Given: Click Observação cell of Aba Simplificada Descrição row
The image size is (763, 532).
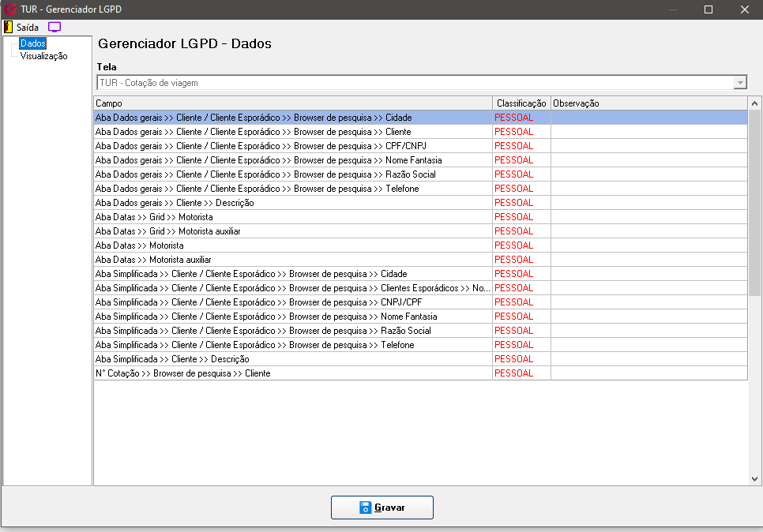Looking at the screenshot, I should [649, 359].
